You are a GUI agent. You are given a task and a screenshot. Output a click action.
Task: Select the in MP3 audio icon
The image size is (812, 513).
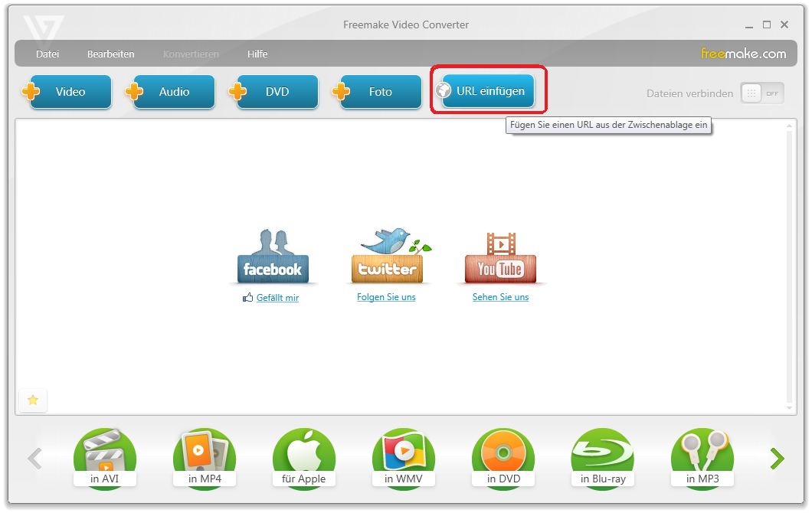click(702, 459)
